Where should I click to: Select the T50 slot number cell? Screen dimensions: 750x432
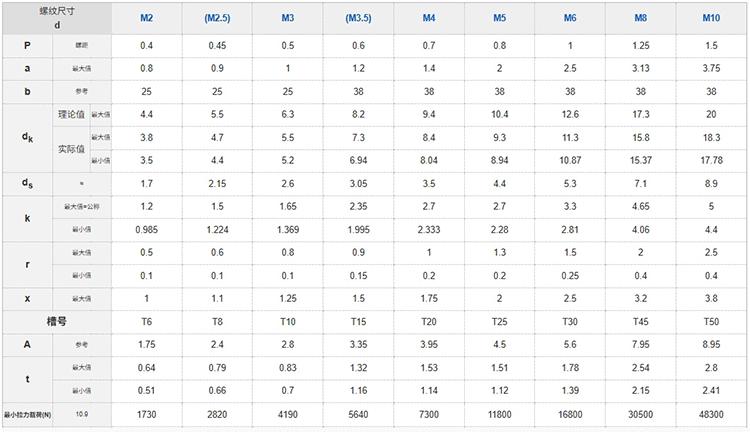[x=711, y=321]
